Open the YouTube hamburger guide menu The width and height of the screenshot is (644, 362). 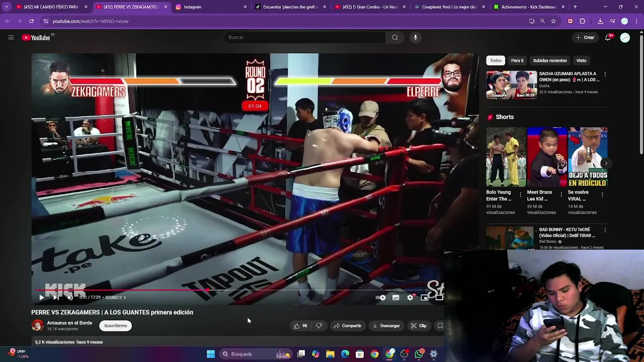point(11,37)
